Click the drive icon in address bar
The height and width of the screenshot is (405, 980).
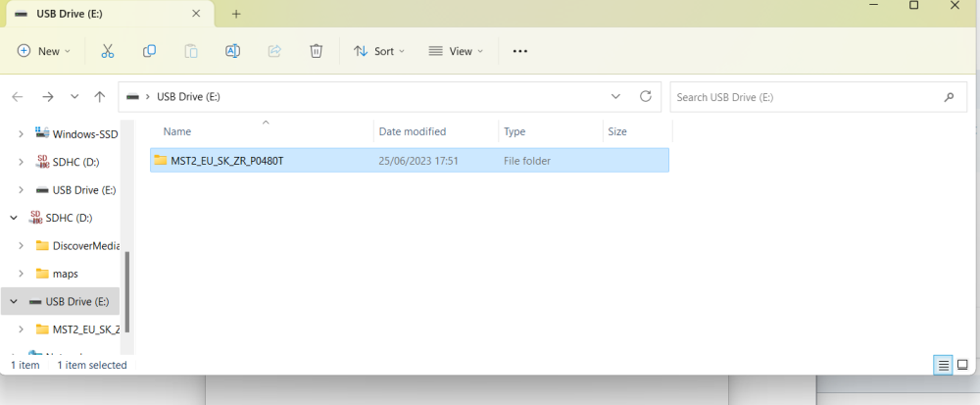coord(132,97)
